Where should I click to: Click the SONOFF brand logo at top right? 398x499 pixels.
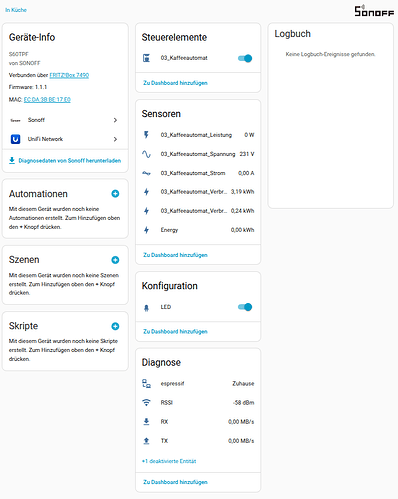tap(374, 11)
